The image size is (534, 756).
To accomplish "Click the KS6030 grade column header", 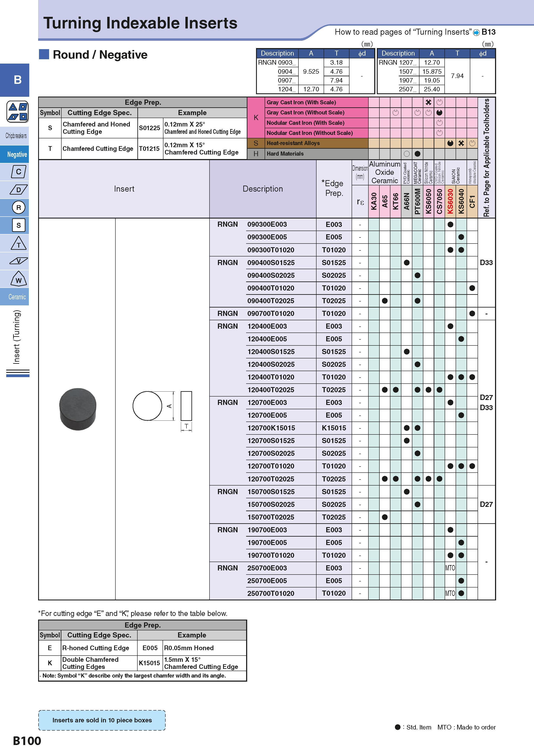I will click(450, 201).
